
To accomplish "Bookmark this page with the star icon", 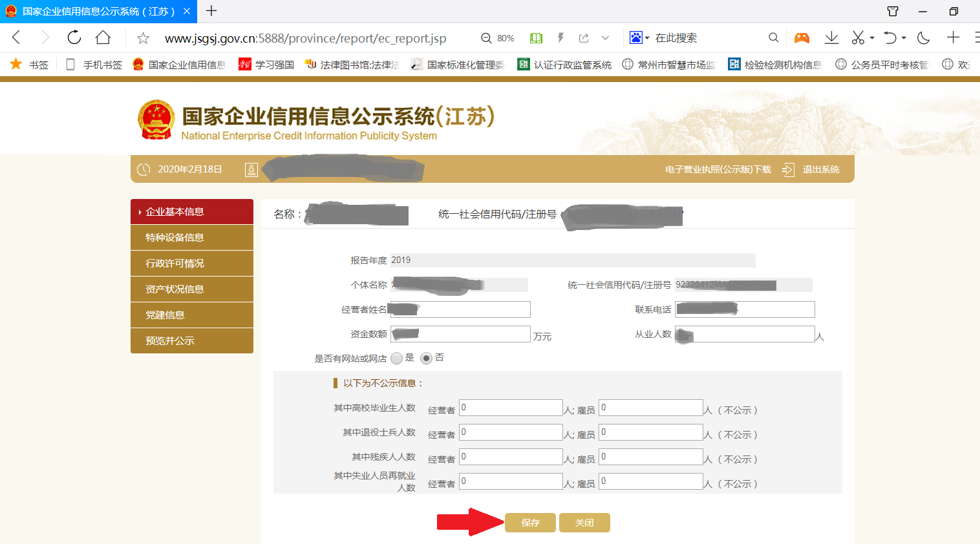I will pyautogui.click(x=143, y=38).
